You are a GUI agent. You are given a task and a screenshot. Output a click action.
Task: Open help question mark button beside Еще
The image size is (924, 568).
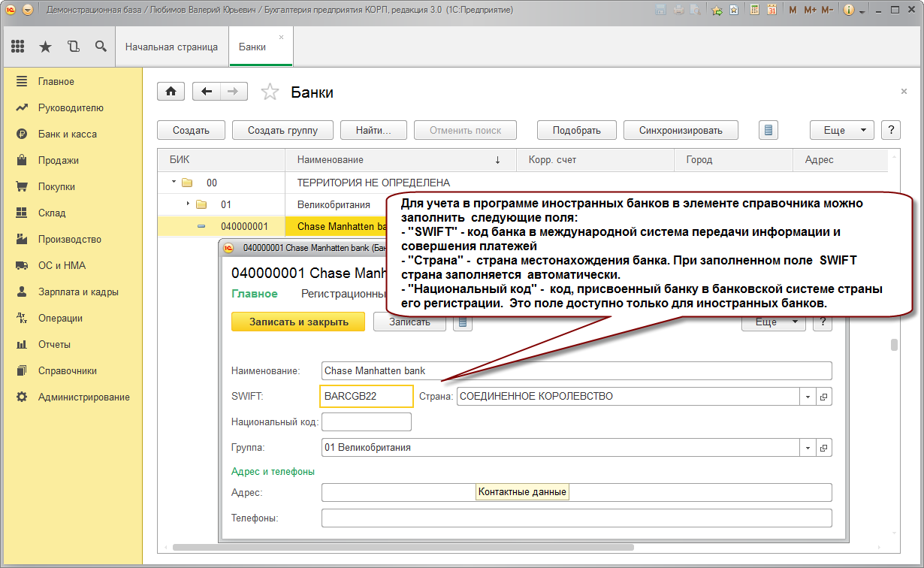890,130
